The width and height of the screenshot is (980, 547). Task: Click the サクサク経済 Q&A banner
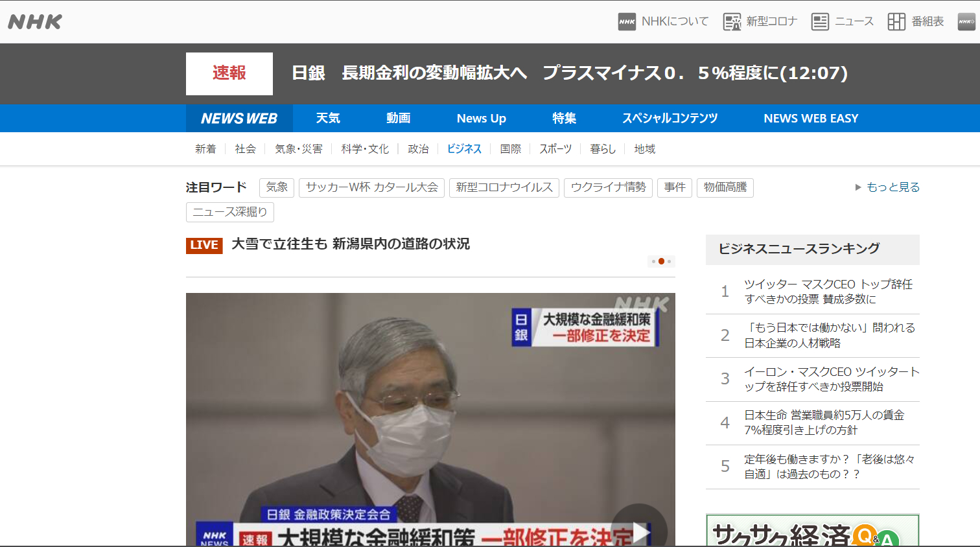pos(812,530)
